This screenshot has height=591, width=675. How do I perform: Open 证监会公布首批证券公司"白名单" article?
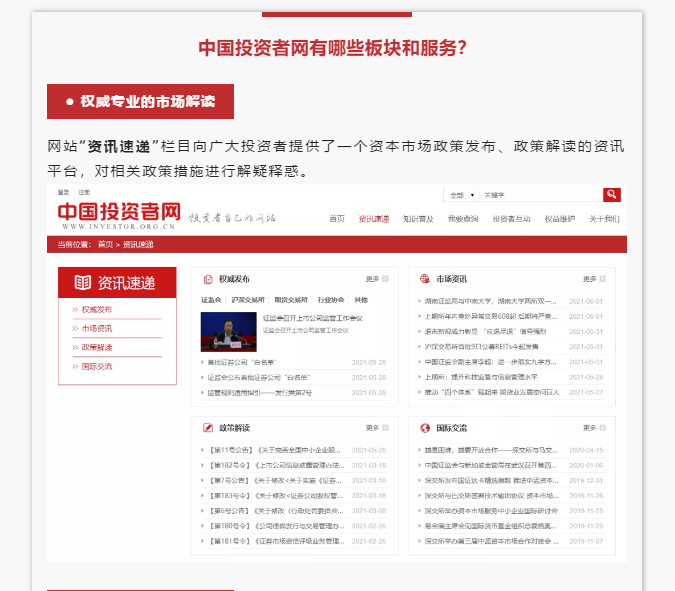258,377
